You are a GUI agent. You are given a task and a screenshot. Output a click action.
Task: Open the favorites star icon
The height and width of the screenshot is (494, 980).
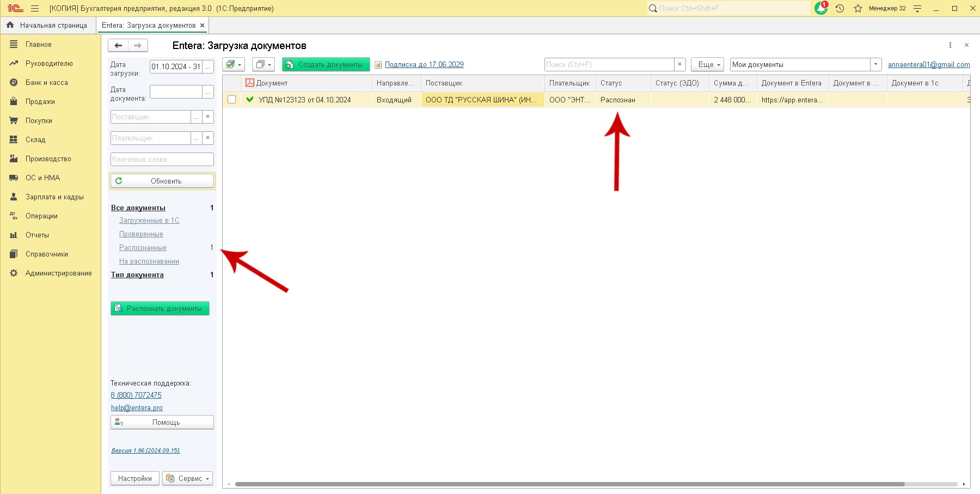click(858, 8)
